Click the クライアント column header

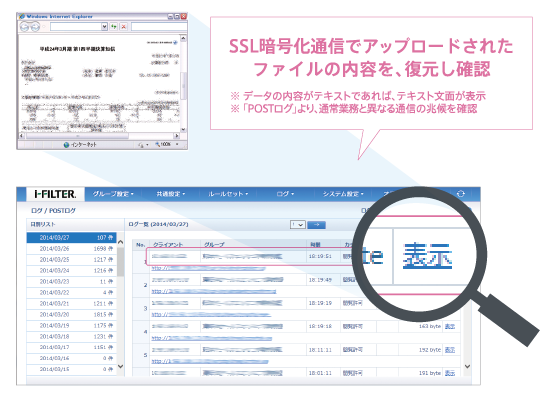coord(168,244)
